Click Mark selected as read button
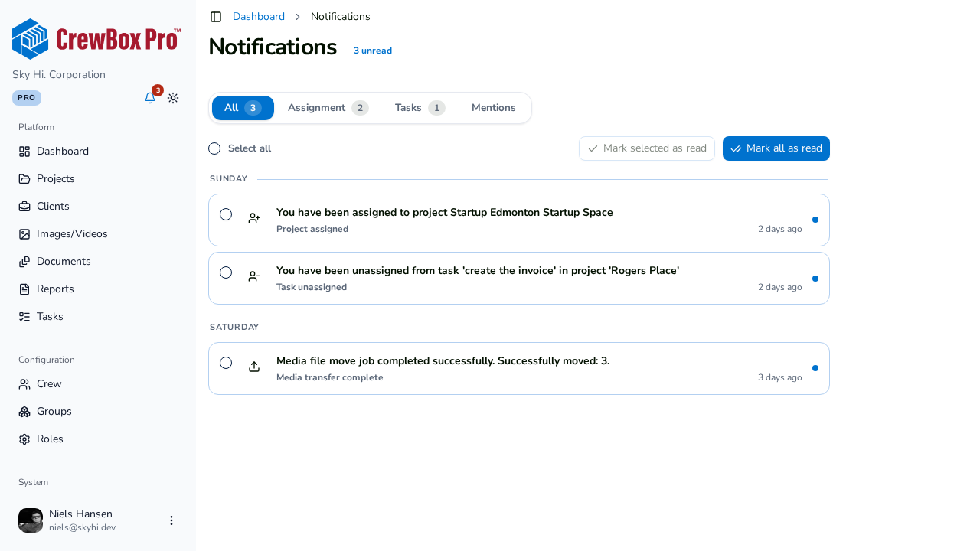980x551 pixels. (x=647, y=148)
